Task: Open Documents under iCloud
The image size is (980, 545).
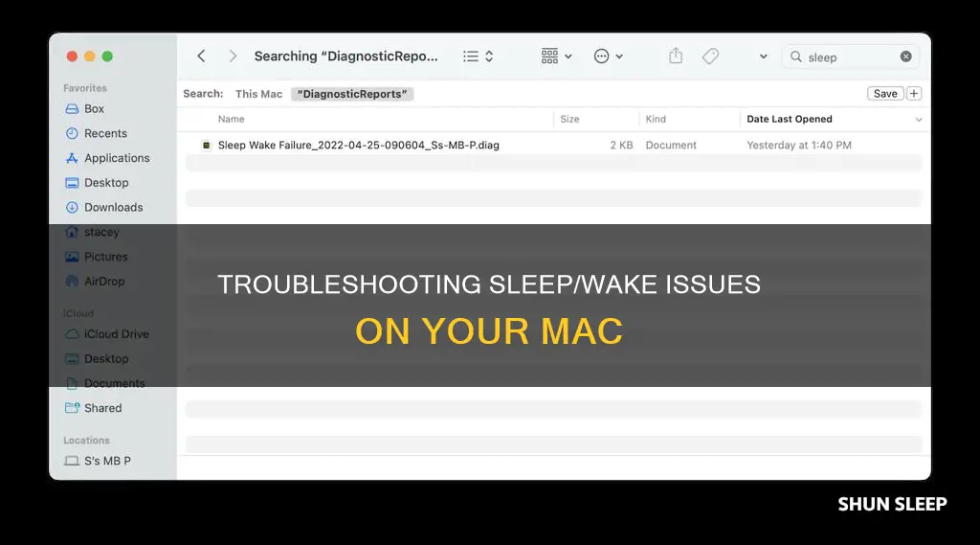Action: click(x=115, y=383)
